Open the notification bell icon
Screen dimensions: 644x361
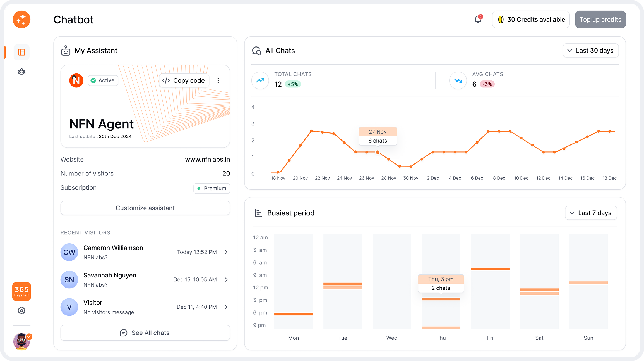[x=478, y=19]
